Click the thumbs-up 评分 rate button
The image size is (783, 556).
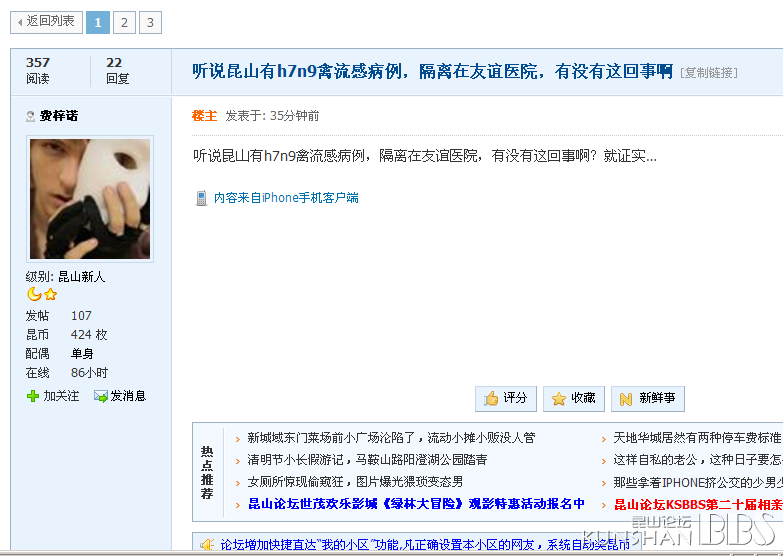tap(506, 398)
